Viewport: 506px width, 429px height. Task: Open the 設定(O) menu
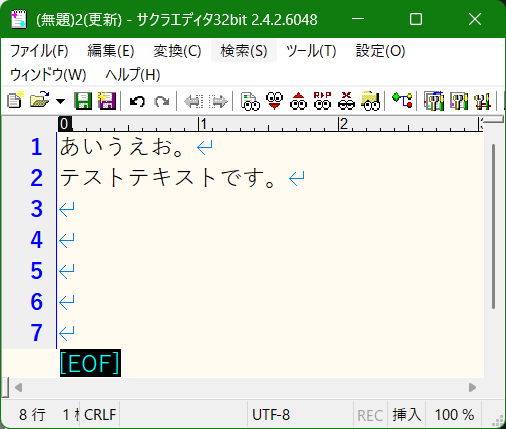(x=380, y=51)
